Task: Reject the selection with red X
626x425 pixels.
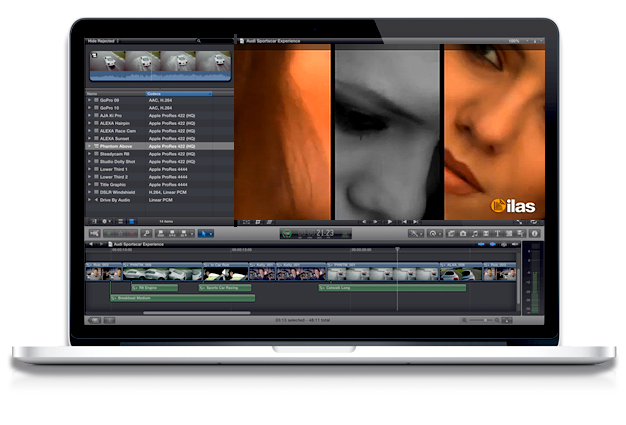Action: 131,233
